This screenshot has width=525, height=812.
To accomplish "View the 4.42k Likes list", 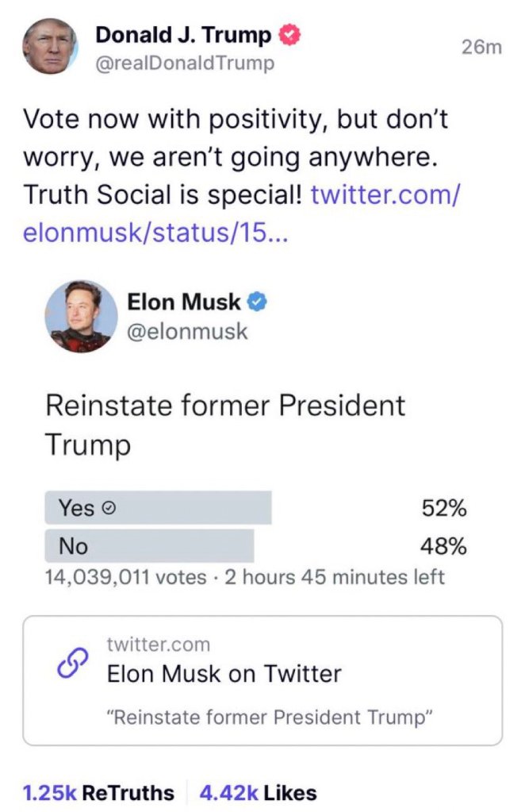I will [x=259, y=791].
